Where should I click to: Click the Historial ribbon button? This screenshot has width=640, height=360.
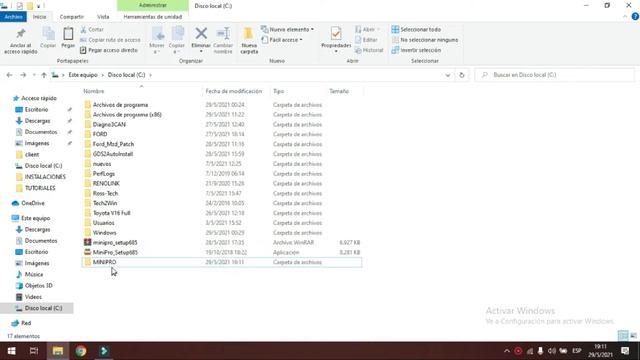point(369,50)
